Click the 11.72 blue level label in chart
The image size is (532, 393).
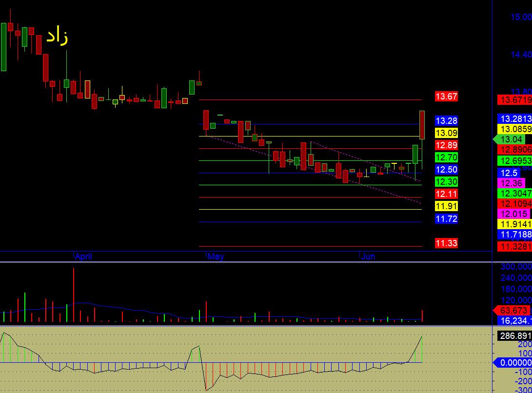pyautogui.click(x=446, y=219)
